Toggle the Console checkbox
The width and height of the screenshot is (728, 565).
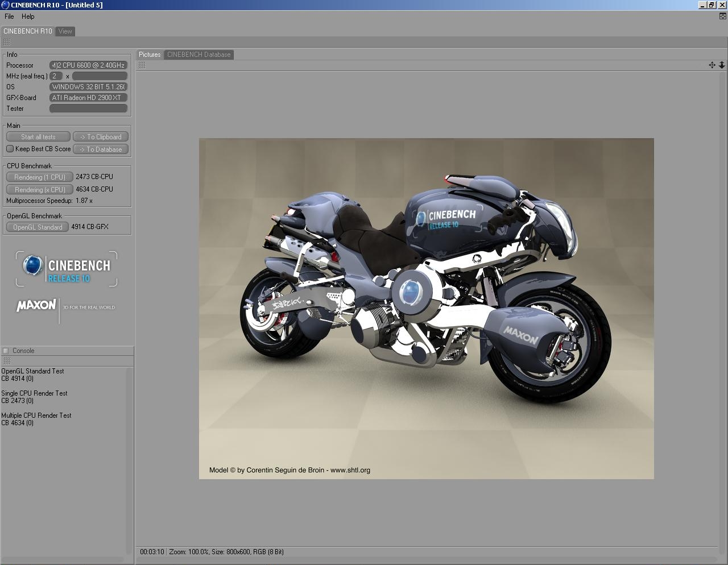pyautogui.click(x=6, y=351)
